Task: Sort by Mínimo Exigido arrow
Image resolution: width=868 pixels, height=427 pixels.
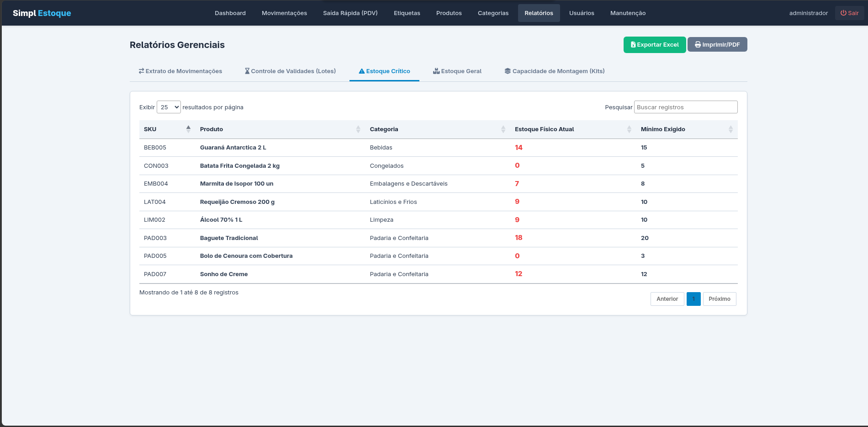Action: (x=730, y=129)
